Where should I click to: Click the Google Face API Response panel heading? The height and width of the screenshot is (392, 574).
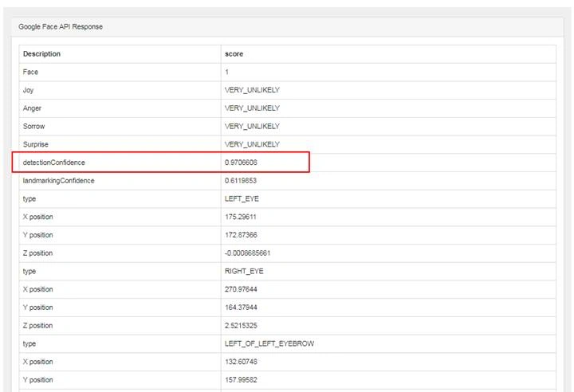click(61, 27)
